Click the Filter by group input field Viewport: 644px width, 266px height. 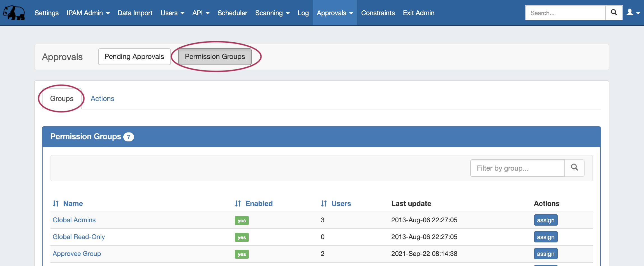tap(517, 168)
